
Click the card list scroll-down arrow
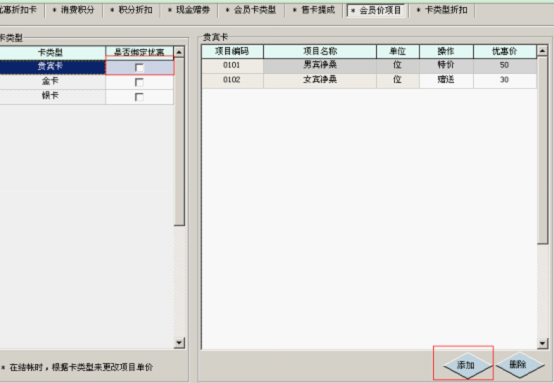click(179, 342)
